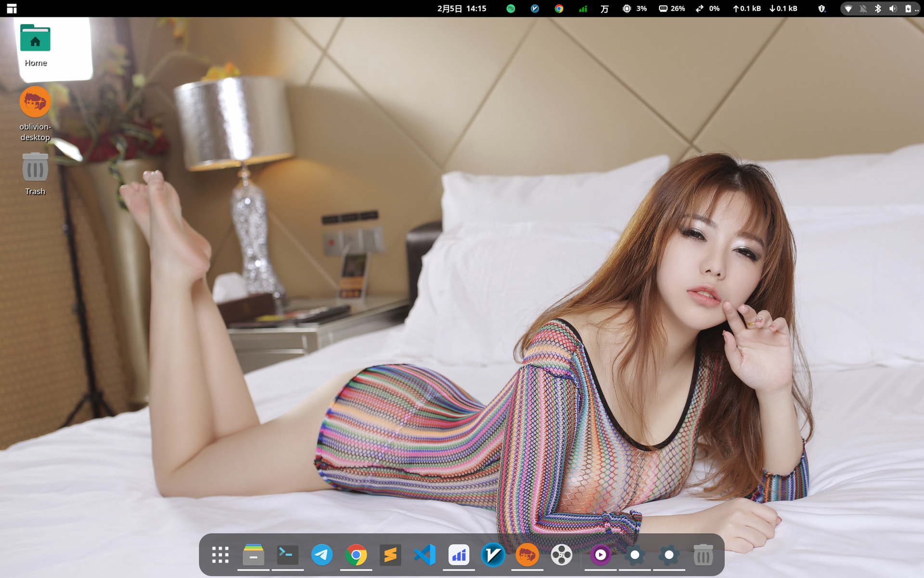Select the Trash icon on the desktop
This screenshot has width=924, height=578.
pos(35,174)
